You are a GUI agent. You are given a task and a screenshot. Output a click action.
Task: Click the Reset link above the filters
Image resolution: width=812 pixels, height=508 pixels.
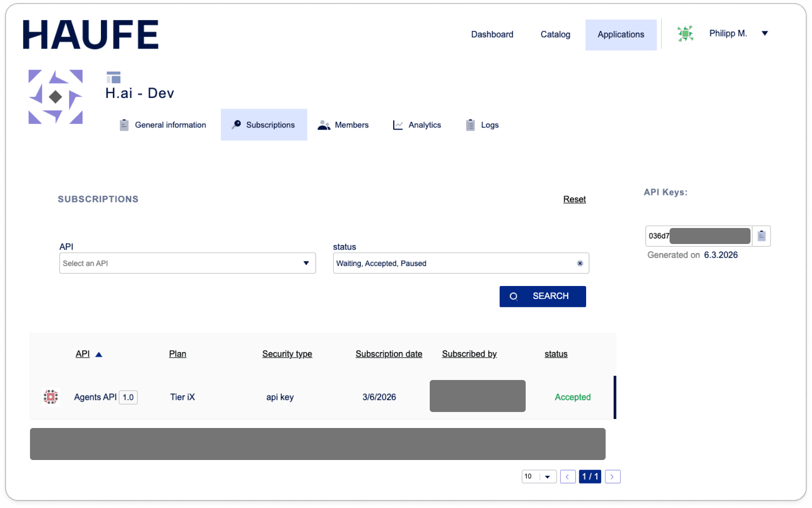click(574, 199)
